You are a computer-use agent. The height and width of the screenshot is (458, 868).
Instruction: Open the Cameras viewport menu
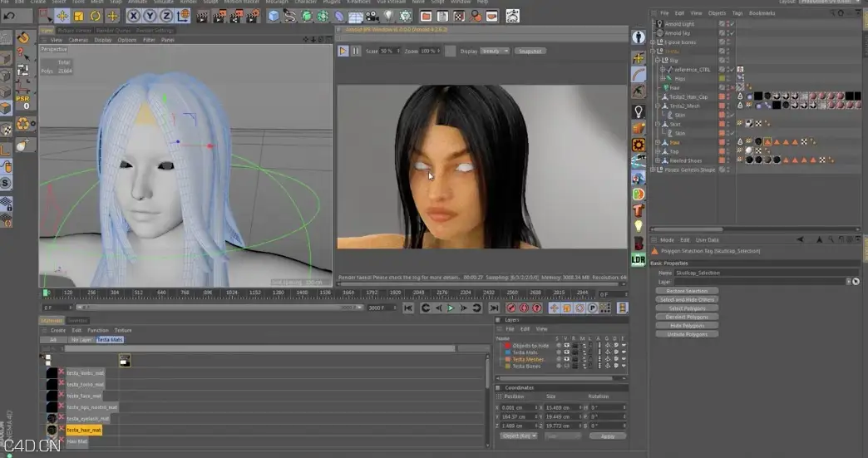[78, 40]
